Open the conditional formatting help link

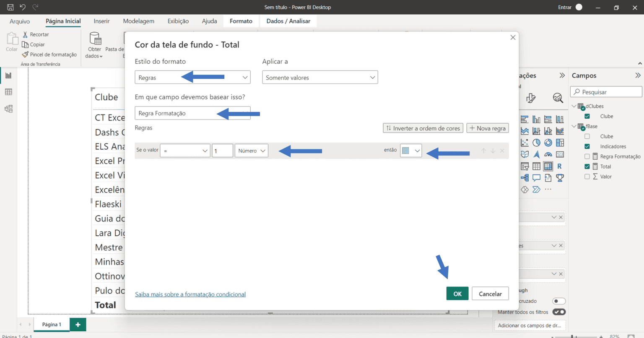(190, 294)
